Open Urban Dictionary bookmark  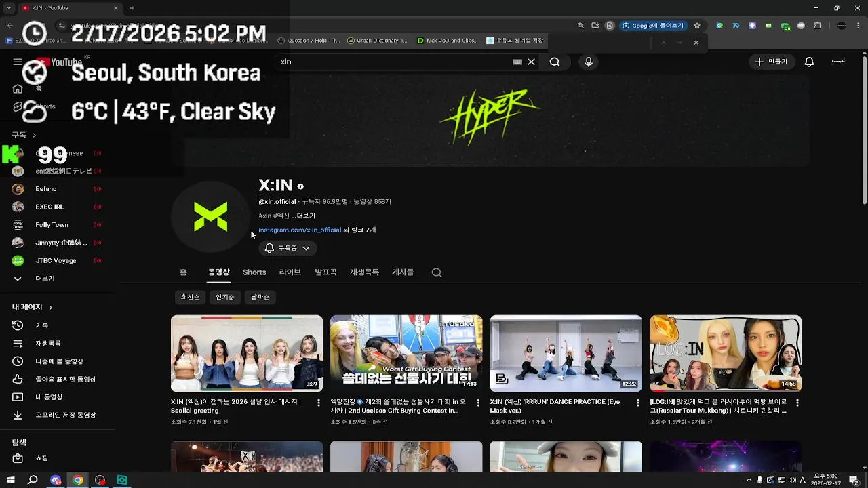378,41
